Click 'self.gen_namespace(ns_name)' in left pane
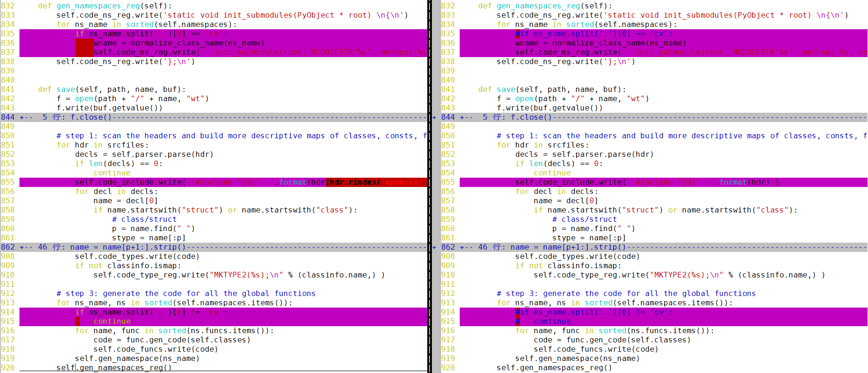The height and width of the screenshot is (373, 868). pos(137,359)
